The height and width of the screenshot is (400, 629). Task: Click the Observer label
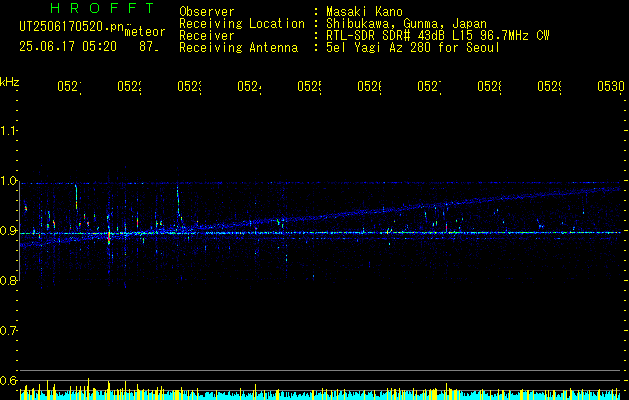click(207, 12)
